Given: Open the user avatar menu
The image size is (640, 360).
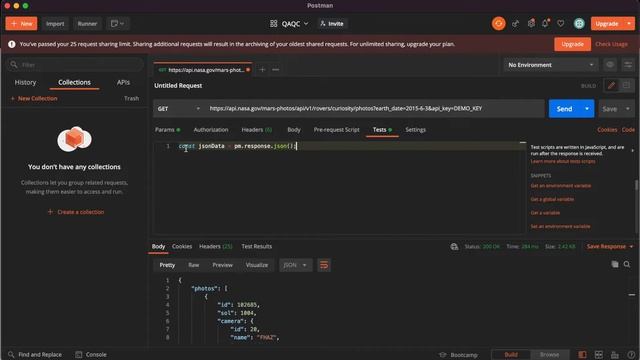Looking at the screenshot, I should click(579, 24).
